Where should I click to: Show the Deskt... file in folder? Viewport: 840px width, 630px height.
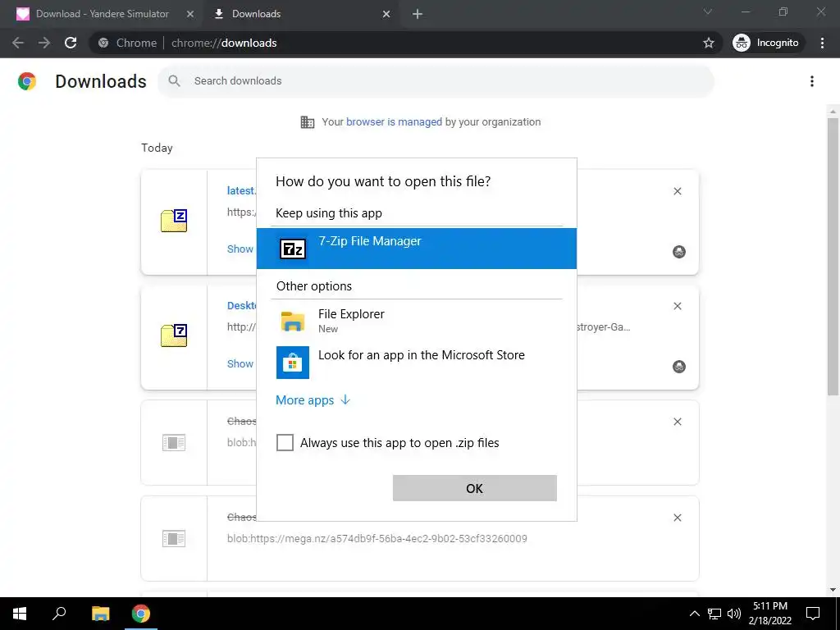pyautogui.click(x=240, y=363)
